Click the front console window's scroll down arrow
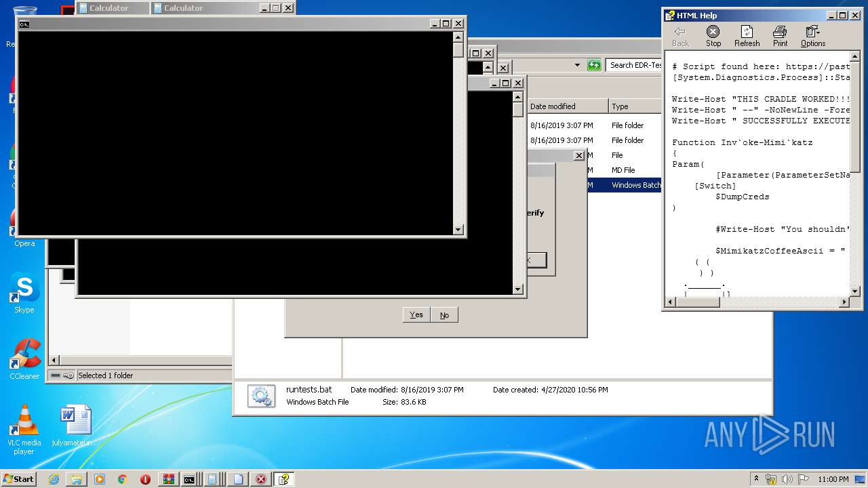The height and width of the screenshot is (488, 868). [x=458, y=230]
